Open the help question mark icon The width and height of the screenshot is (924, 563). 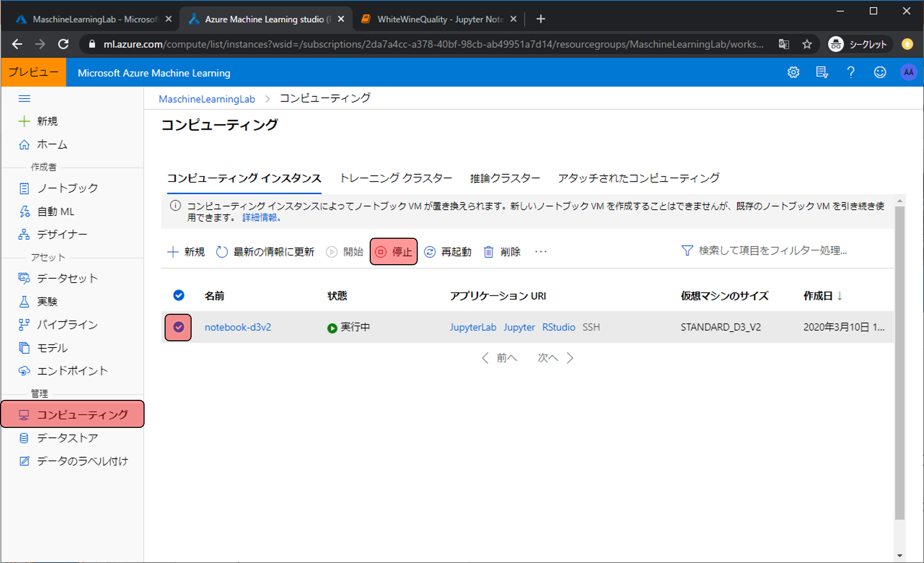click(x=850, y=73)
